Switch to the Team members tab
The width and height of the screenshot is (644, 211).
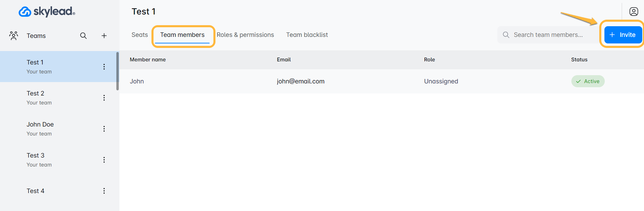point(182,35)
